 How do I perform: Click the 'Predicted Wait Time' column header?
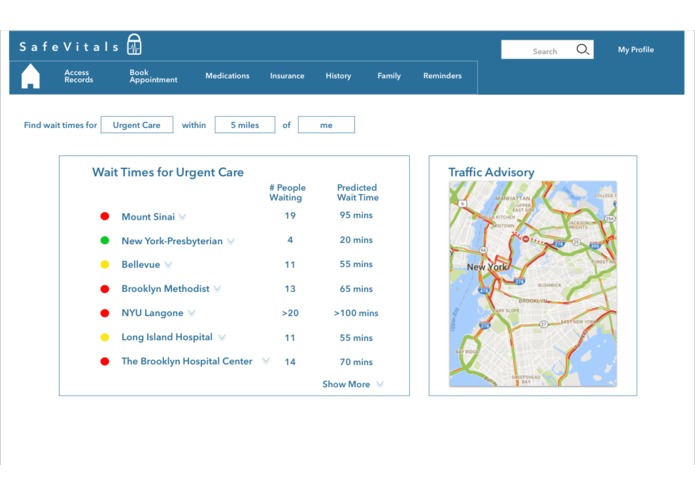(358, 193)
